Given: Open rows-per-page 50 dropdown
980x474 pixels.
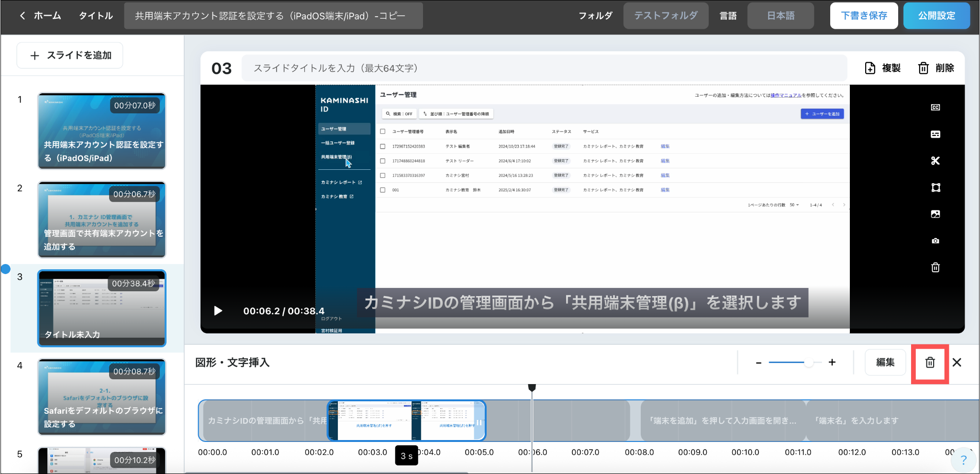Looking at the screenshot, I should coord(794,205).
